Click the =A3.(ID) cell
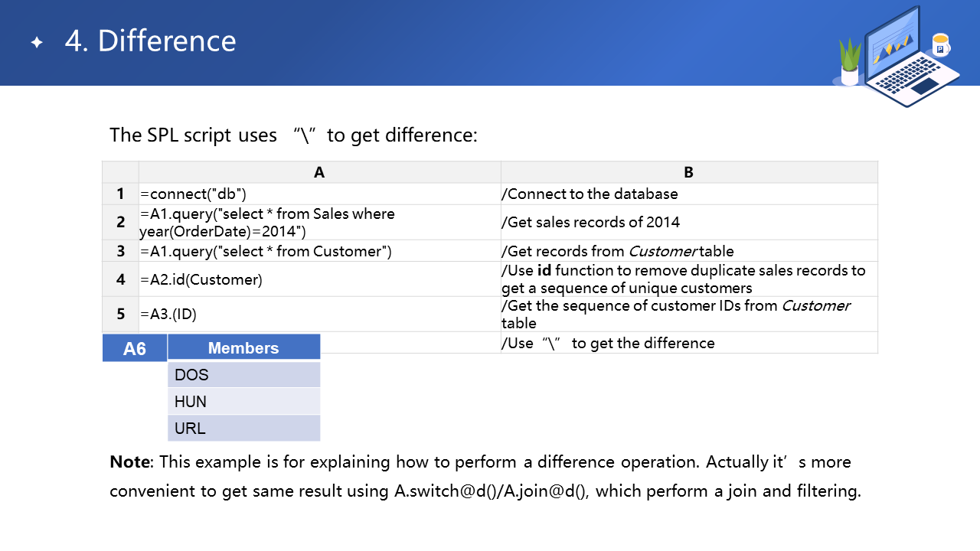 click(174, 314)
